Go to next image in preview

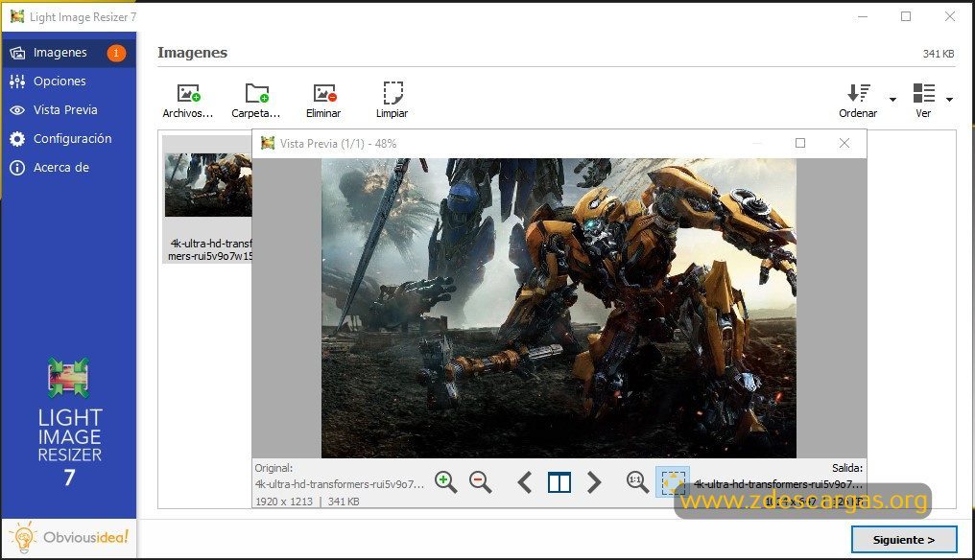(594, 482)
